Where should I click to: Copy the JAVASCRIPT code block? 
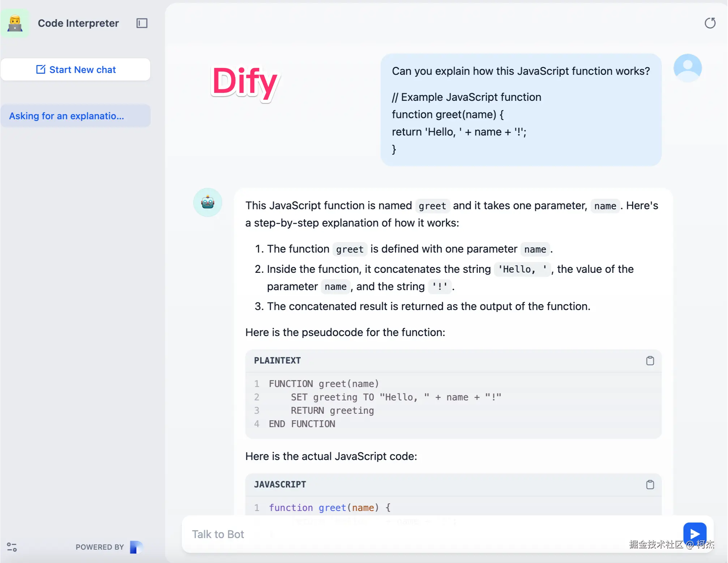tap(650, 485)
